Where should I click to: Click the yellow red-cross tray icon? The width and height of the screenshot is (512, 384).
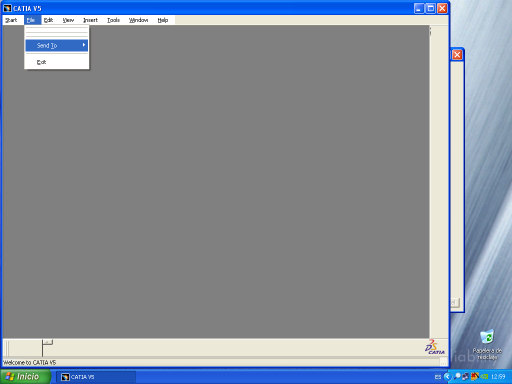coord(474,377)
